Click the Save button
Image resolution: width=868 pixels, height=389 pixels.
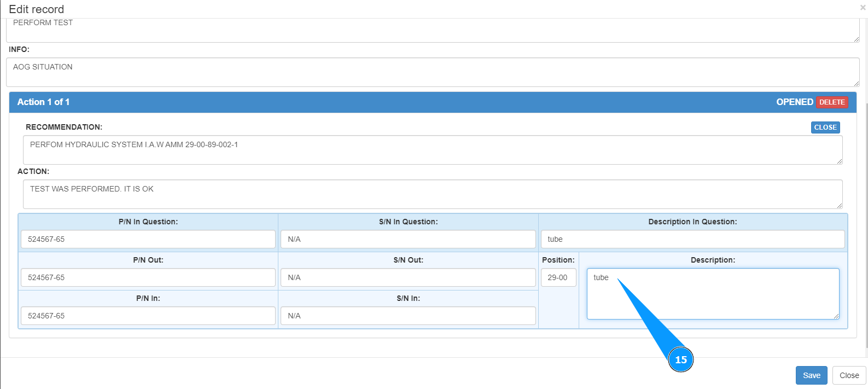[x=811, y=375]
